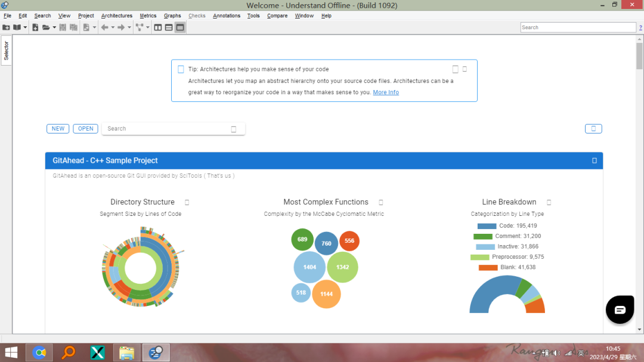Click the tip lightbulb icon left of Tip text
This screenshot has height=362, width=644.
[x=181, y=69]
